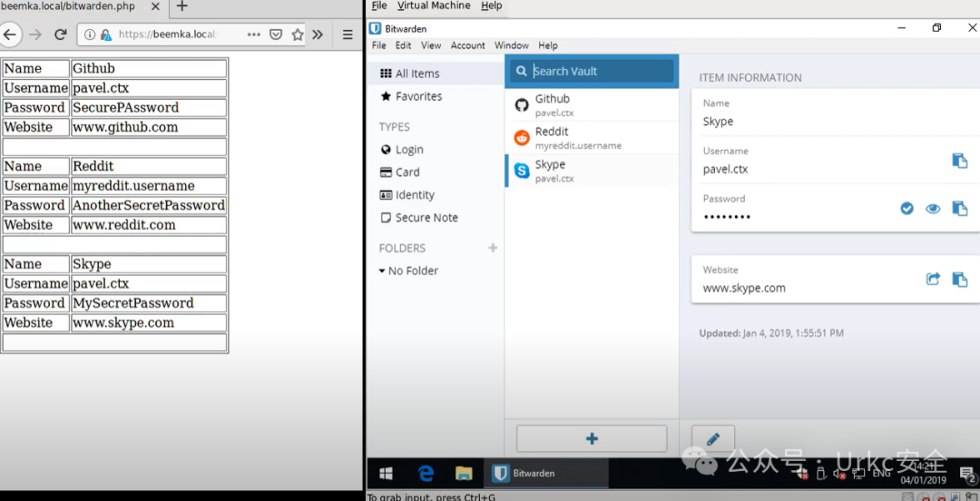Edit the item with pencil button
Screen dimensions: 980x501
coord(713,439)
